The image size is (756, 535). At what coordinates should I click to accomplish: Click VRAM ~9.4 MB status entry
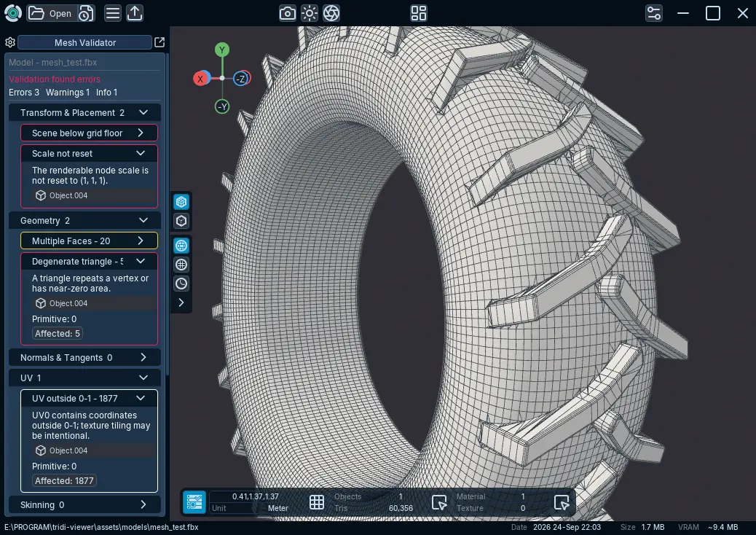point(708,527)
